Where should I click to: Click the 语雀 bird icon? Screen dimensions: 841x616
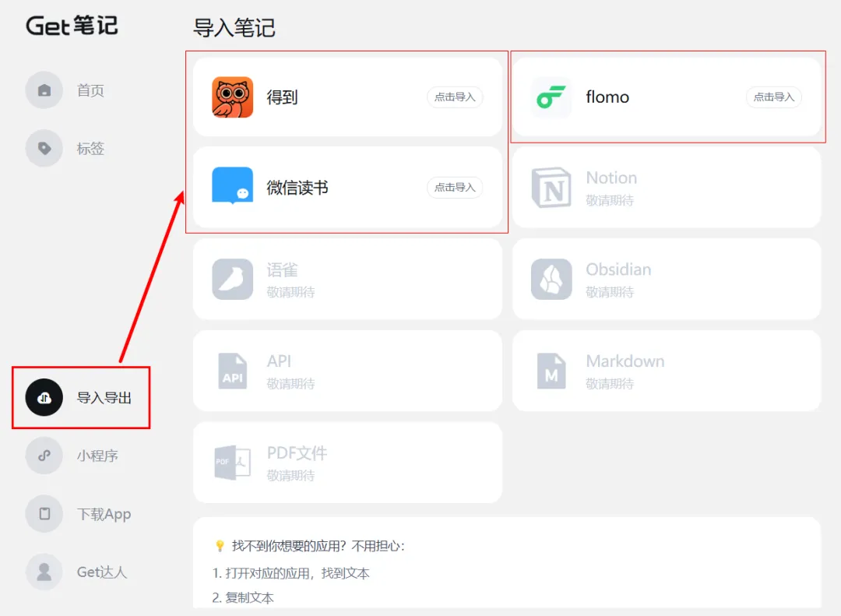point(232,280)
